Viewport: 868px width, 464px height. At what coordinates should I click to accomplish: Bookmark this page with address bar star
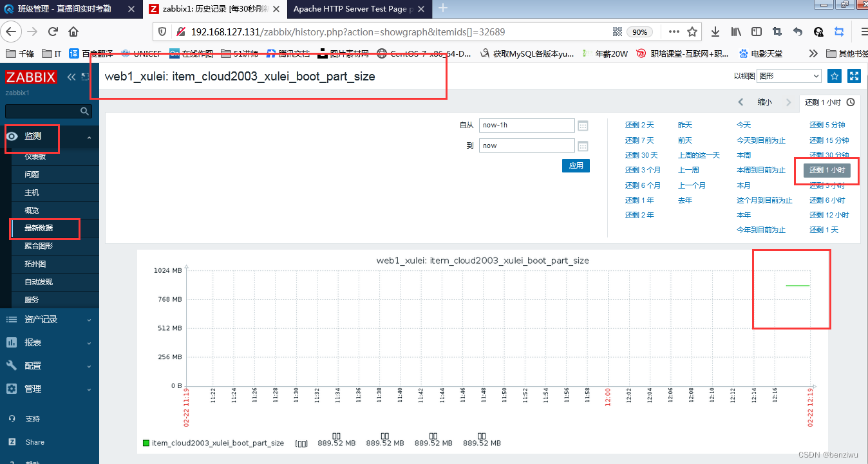(692, 32)
